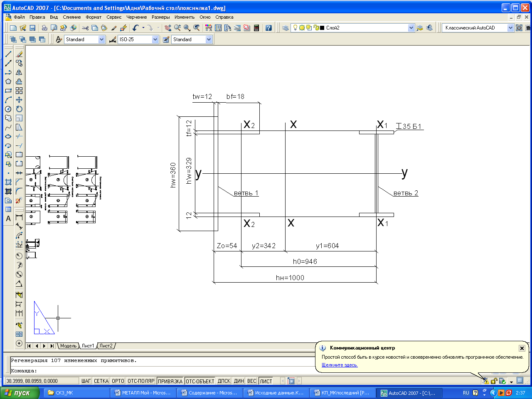Select the Revision Cloud tool
Viewport: 532px width, 399px height.
click(8, 118)
